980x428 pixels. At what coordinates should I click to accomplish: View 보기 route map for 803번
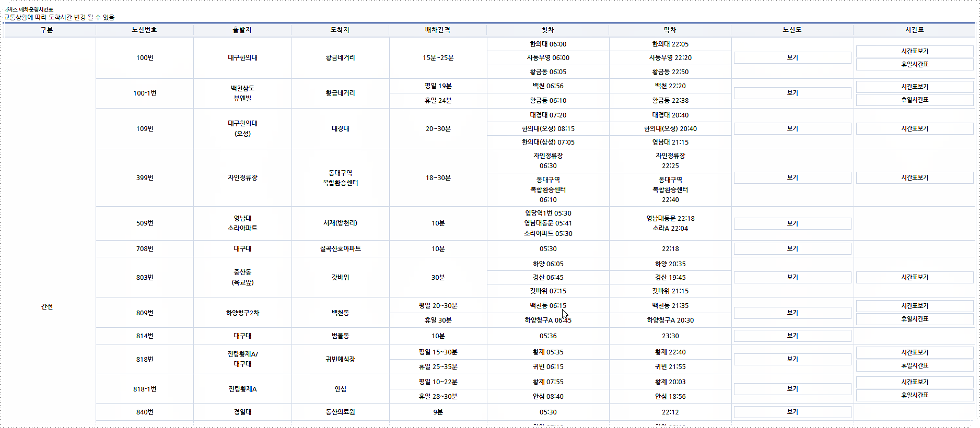coord(792,278)
